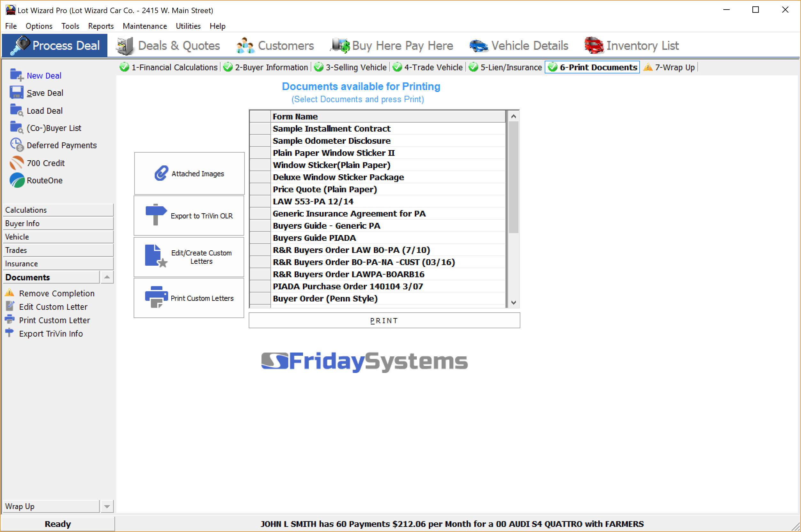801x532 pixels.
Task: Click the form list scroll down arrow
Action: (513, 302)
